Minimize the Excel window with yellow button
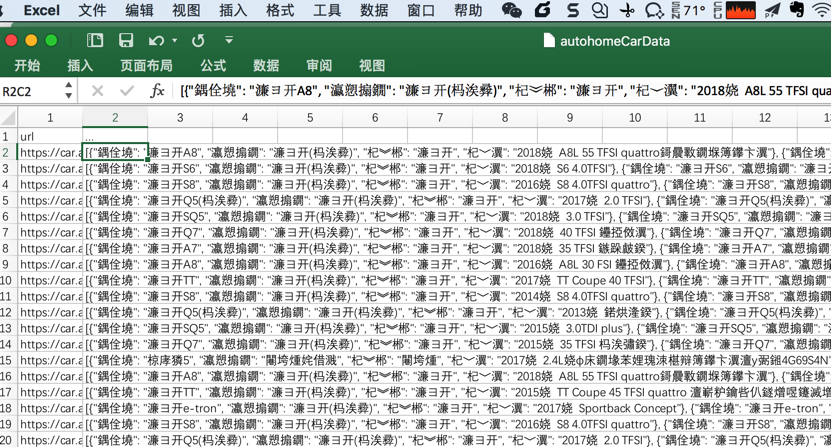Screen dimensions: 831x447 click(x=31, y=40)
